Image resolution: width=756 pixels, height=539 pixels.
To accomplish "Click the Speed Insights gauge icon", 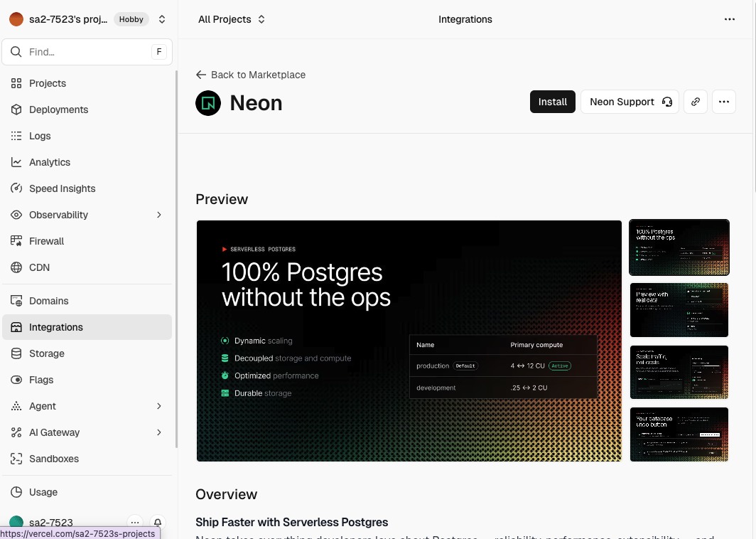I will (x=16, y=188).
